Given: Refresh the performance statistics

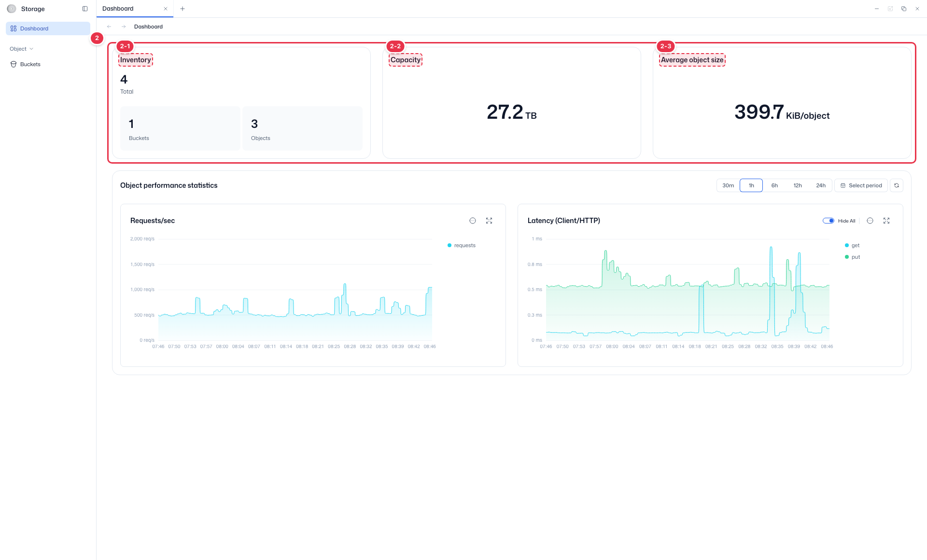Looking at the screenshot, I should [x=897, y=185].
